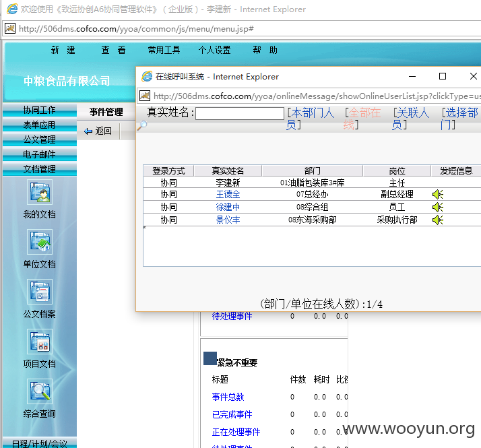Select the 电子邮件 sidebar section

[40, 154]
